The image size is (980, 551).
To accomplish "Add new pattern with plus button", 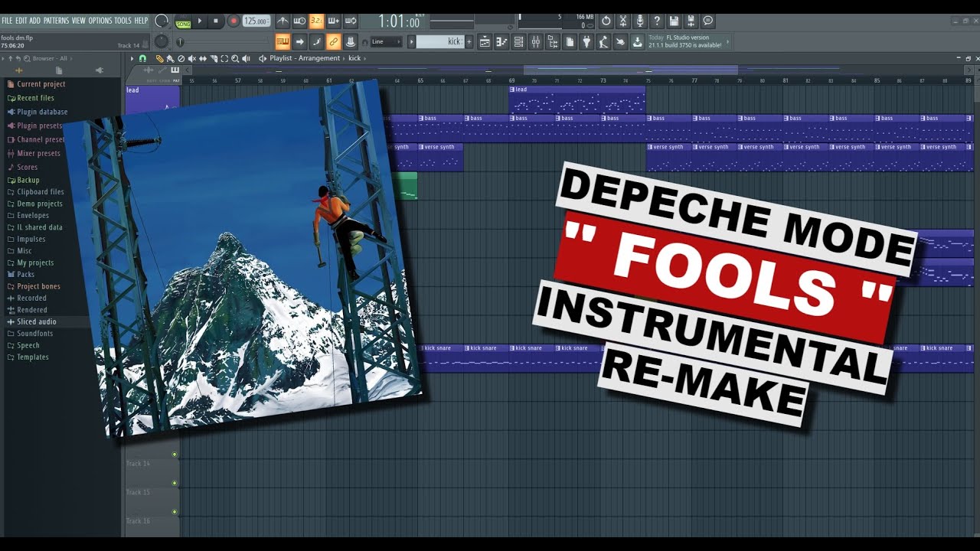I will [469, 41].
